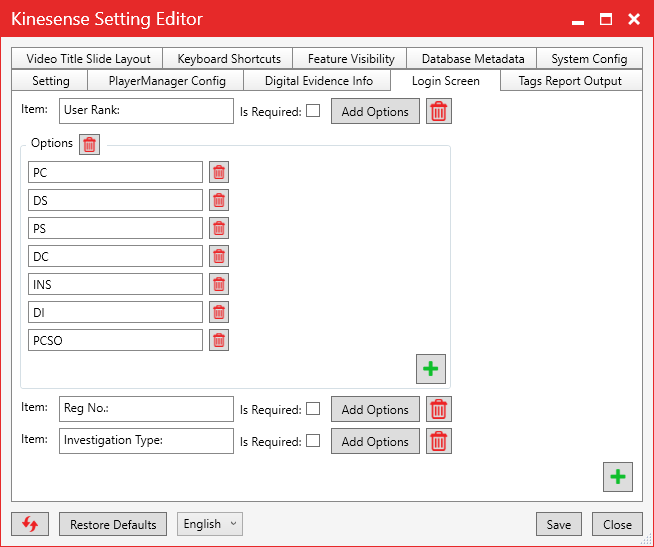The height and width of the screenshot is (547, 654).
Task: Remove the PCSO option via trash icon
Action: (x=219, y=340)
